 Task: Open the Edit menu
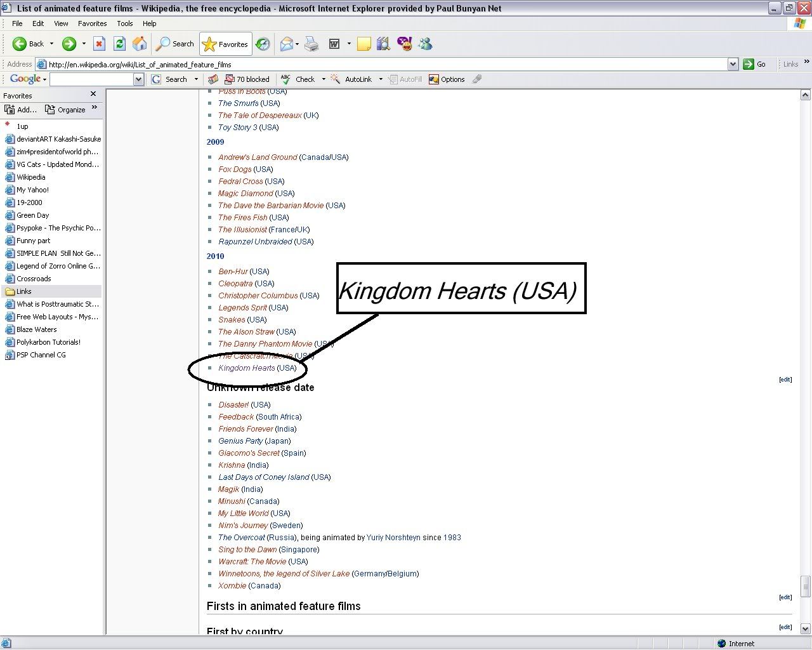38,23
